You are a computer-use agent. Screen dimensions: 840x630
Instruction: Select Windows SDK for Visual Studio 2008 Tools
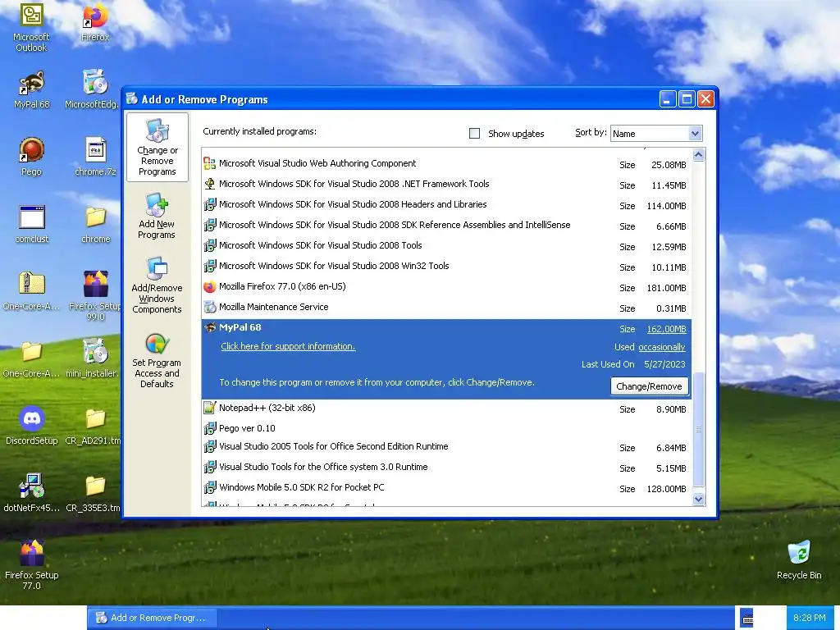point(446,246)
